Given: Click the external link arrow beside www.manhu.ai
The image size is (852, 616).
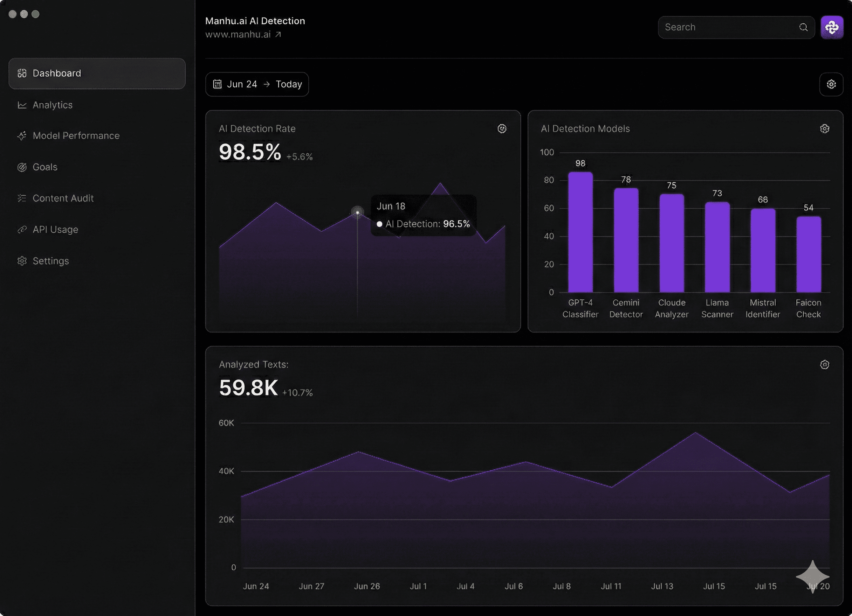Looking at the screenshot, I should pos(278,35).
